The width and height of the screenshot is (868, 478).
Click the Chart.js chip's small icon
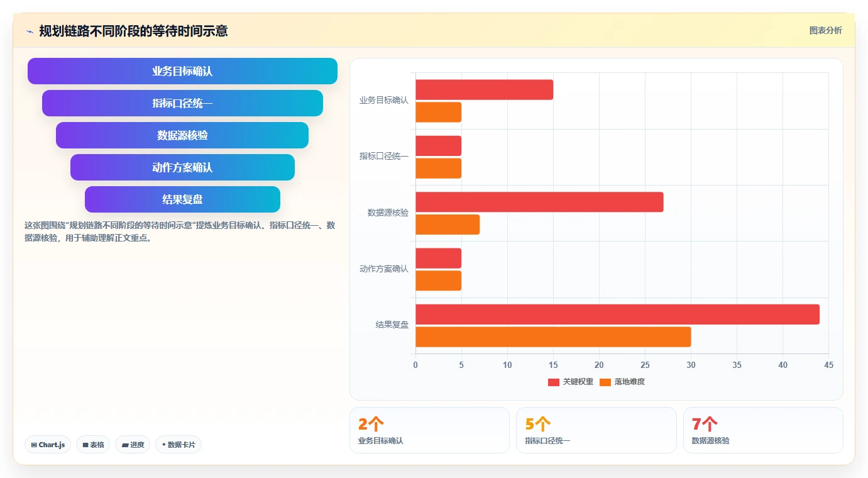(34, 445)
